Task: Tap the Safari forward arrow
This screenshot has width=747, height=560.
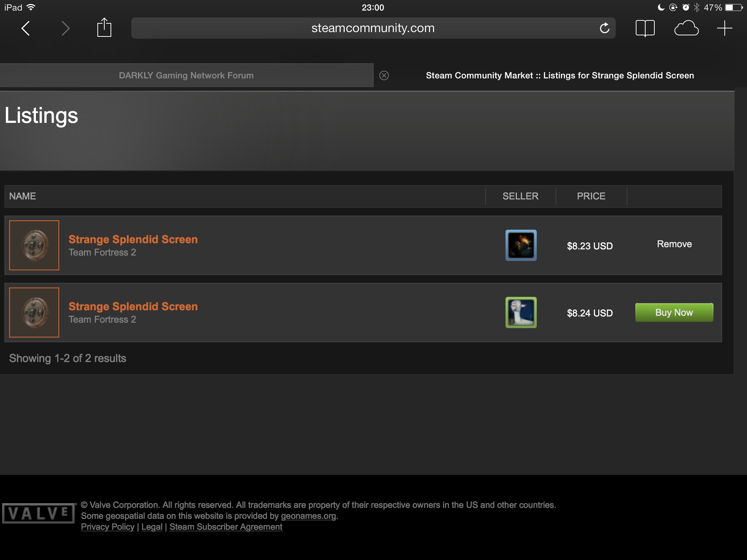Action: pyautogui.click(x=66, y=28)
